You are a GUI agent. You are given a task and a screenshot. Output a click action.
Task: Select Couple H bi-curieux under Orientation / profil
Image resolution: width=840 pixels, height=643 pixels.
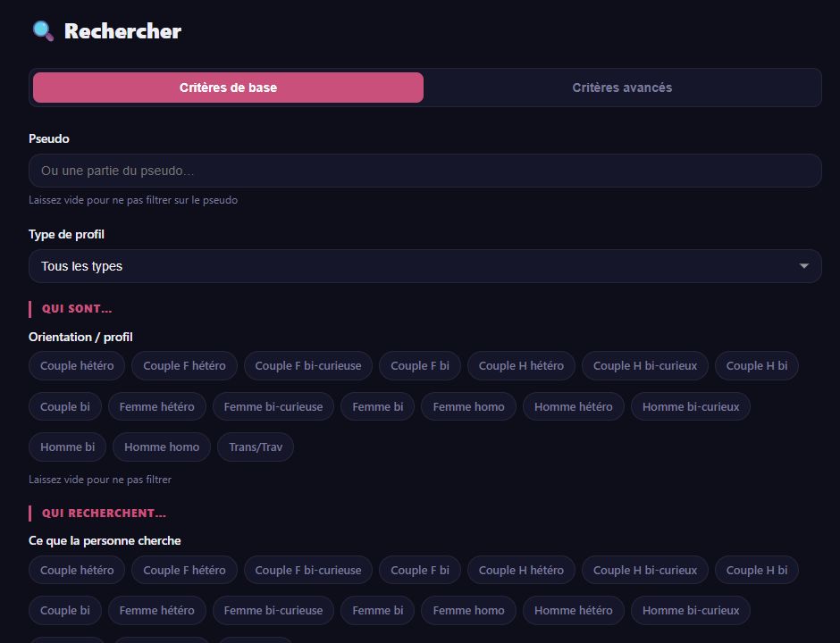pos(645,365)
